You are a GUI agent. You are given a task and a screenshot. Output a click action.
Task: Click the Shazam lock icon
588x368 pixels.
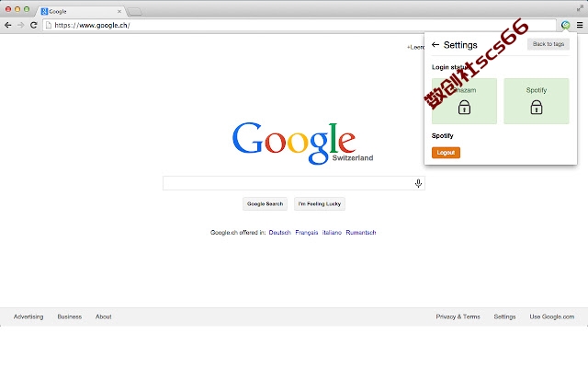(x=464, y=108)
